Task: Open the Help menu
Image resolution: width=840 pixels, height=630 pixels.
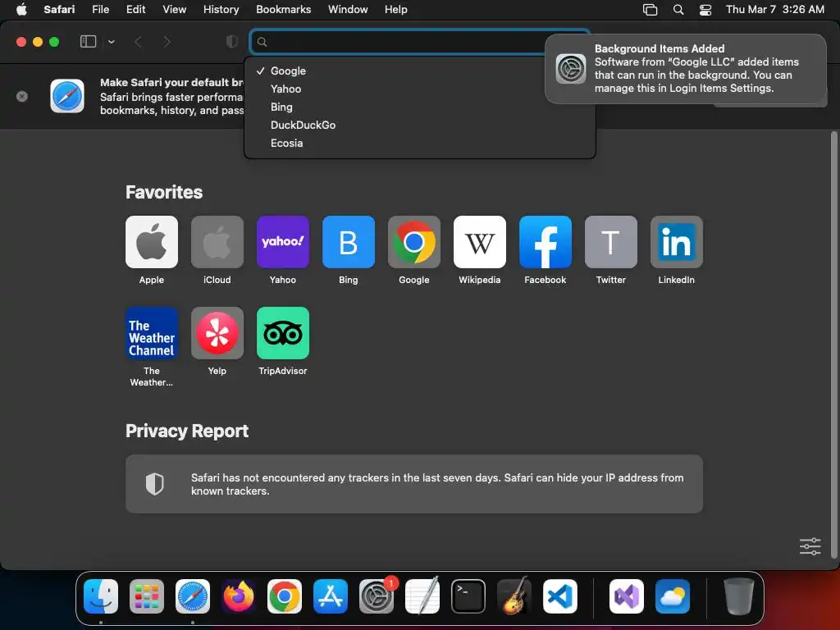Action: [396, 9]
